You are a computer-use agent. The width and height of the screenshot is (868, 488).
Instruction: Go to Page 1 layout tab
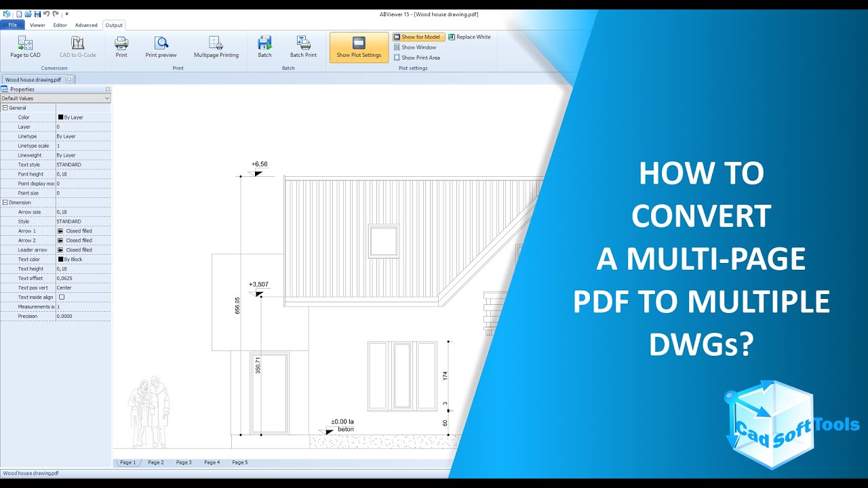[x=127, y=462]
